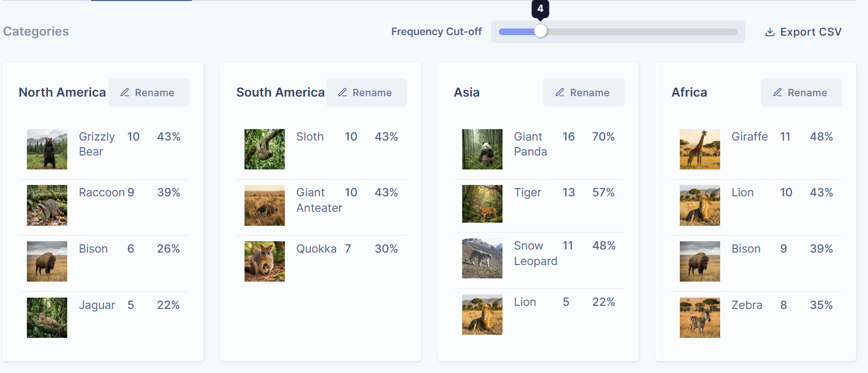Open the Snow Leopard thumbnail

click(482, 258)
